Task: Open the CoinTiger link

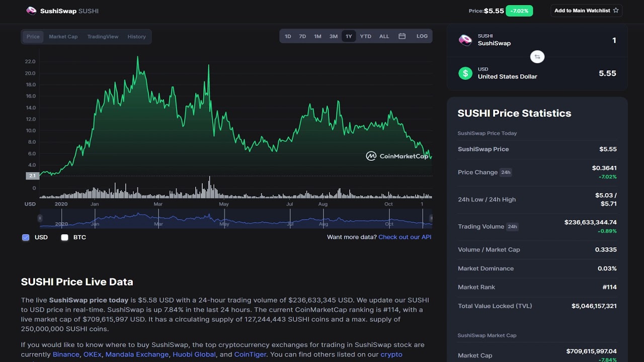Action: point(250,354)
